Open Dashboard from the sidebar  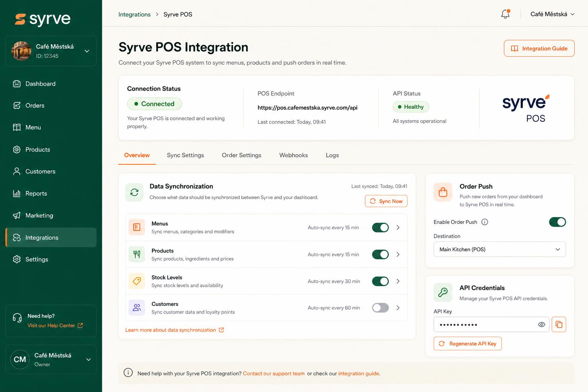point(51,84)
